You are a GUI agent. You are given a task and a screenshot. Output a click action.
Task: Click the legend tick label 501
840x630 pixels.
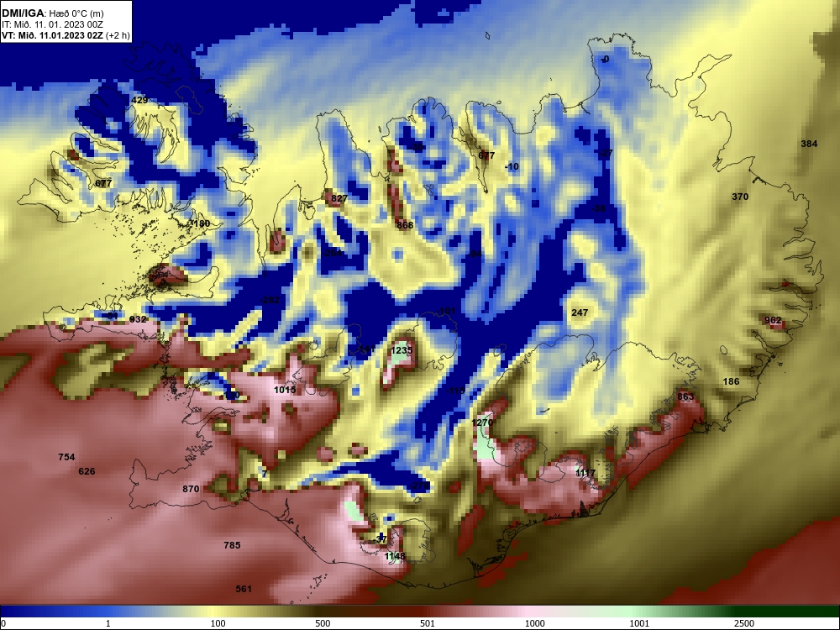[x=428, y=623]
